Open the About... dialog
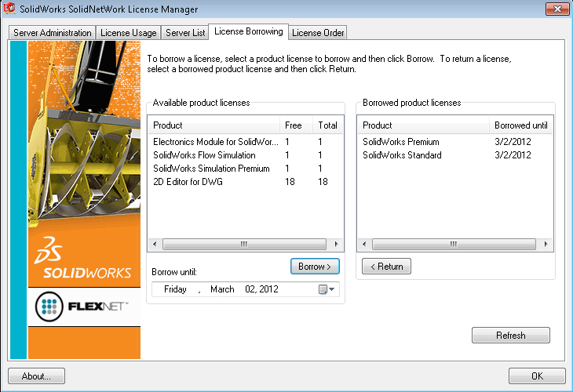The height and width of the screenshot is (392, 573). [37, 376]
